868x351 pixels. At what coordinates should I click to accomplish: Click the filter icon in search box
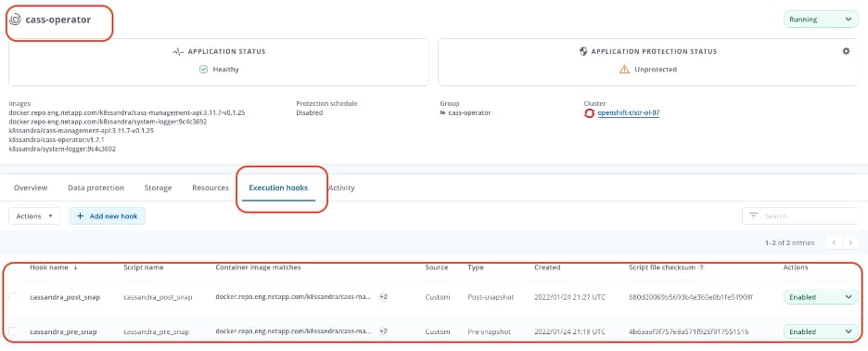753,216
